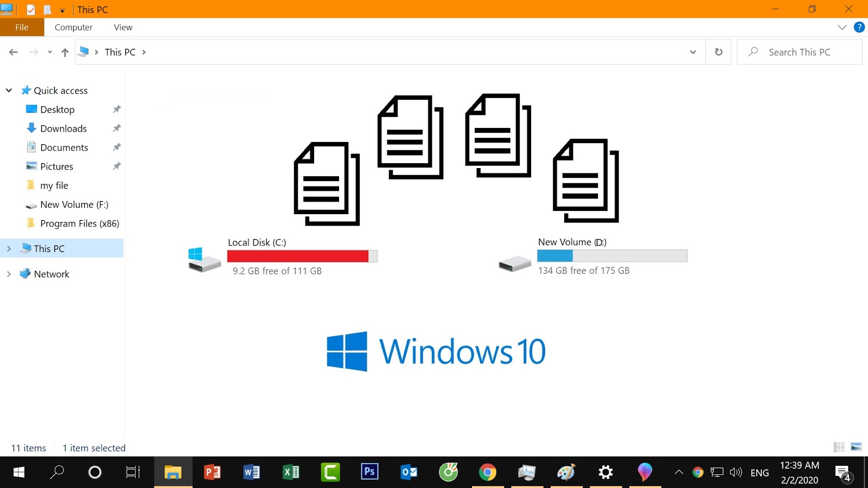Open Paint 3D from the taskbar
This screenshot has width=868, height=488.
click(644, 472)
